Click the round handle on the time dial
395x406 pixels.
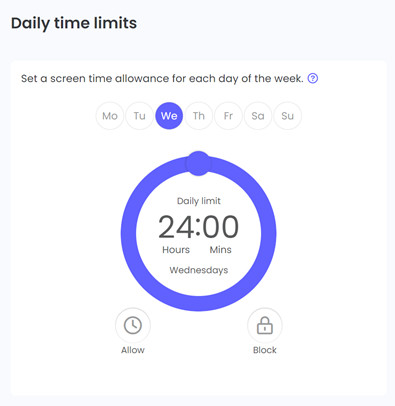click(199, 163)
